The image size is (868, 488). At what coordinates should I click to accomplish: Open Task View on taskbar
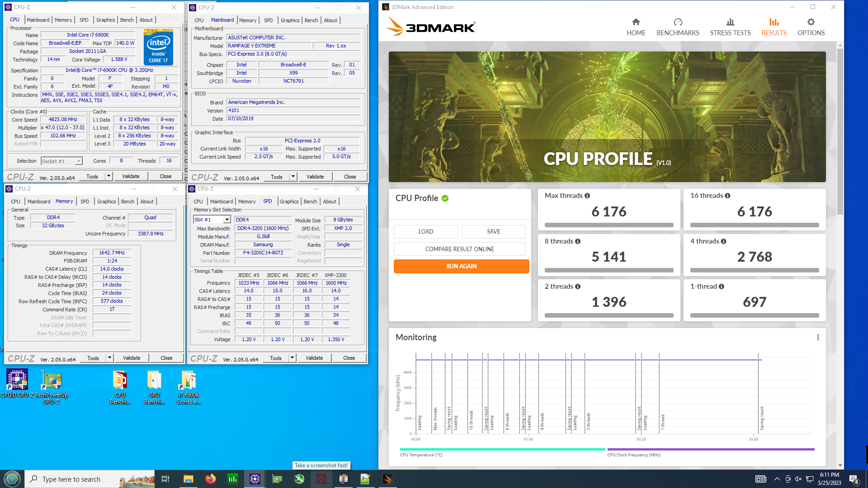pos(165,479)
